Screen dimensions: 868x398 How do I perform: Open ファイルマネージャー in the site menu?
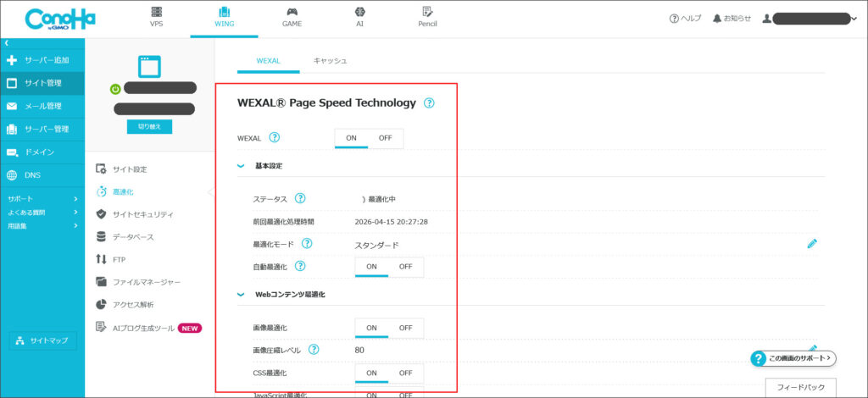point(138,282)
